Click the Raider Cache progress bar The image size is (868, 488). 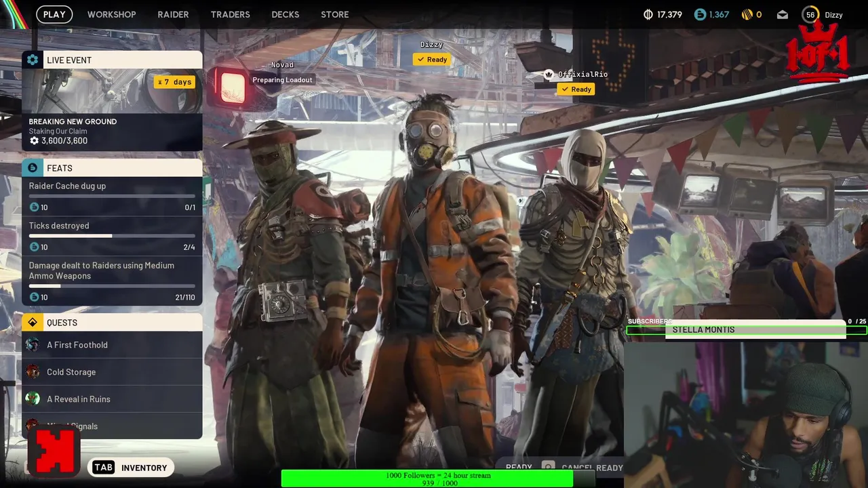[112, 196]
